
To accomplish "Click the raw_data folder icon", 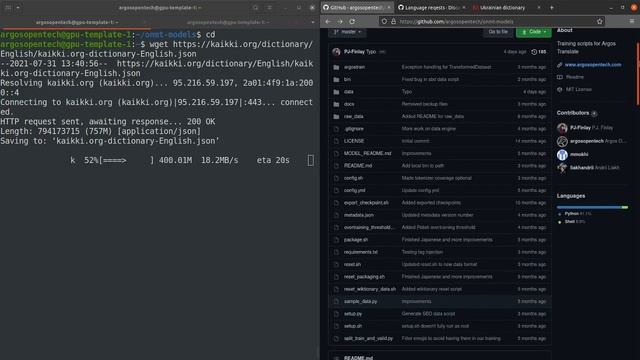I will pyautogui.click(x=336, y=116).
